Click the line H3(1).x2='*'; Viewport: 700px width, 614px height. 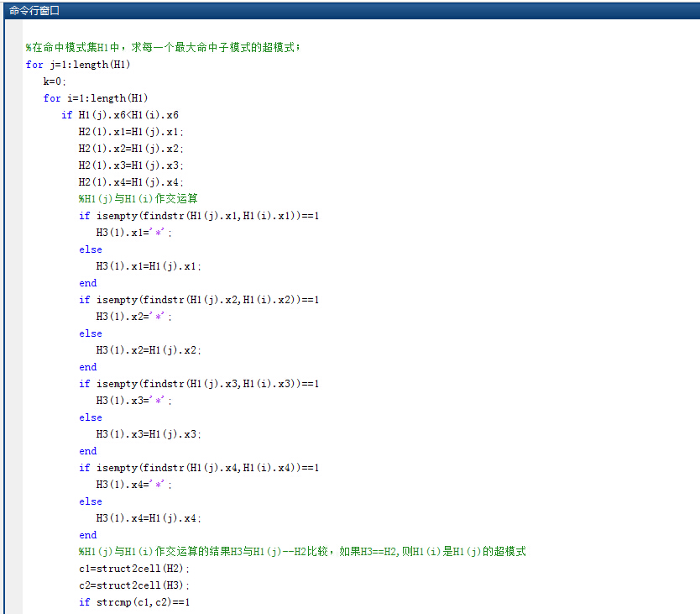click(134, 317)
